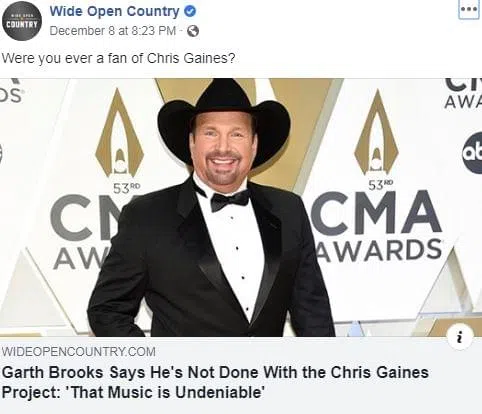The image size is (482, 414).
Task: Click the abc network logo in photo
Action: (x=473, y=153)
